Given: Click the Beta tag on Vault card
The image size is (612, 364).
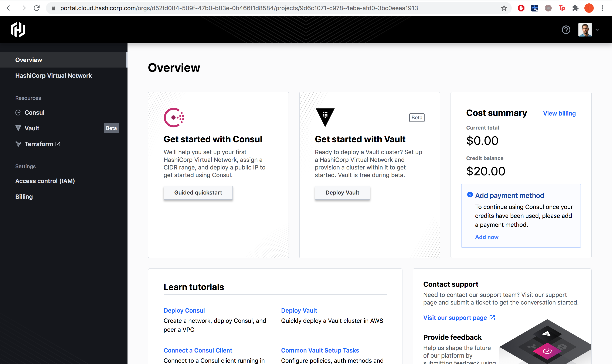Looking at the screenshot, I should click(417, 117).
